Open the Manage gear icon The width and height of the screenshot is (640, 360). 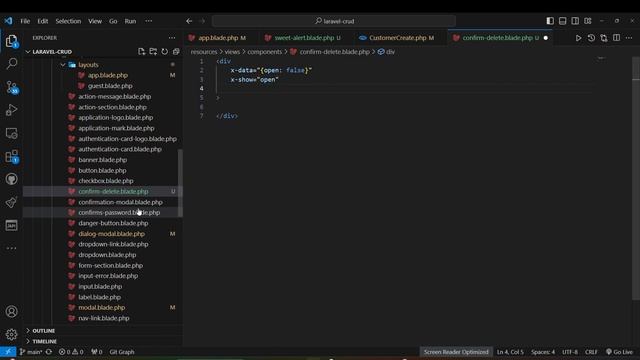coord(11,334)
